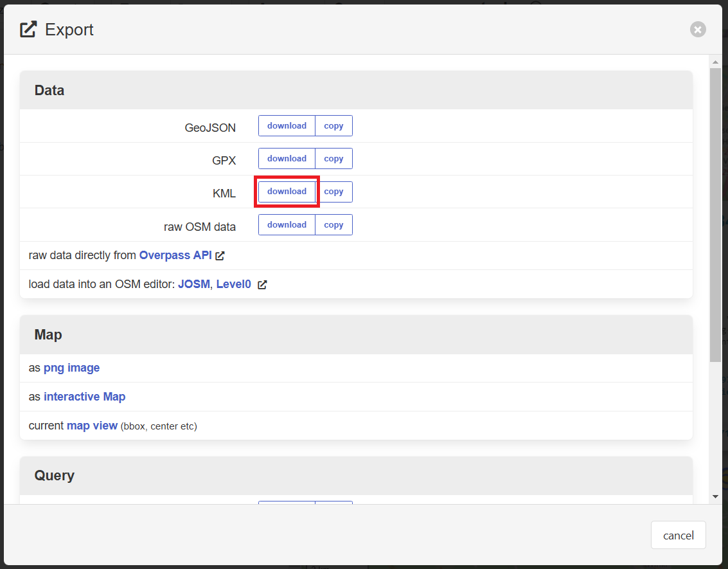
Task: Copy KML data to clipboard
Action: pyautogui.click(x=333, y=192)
